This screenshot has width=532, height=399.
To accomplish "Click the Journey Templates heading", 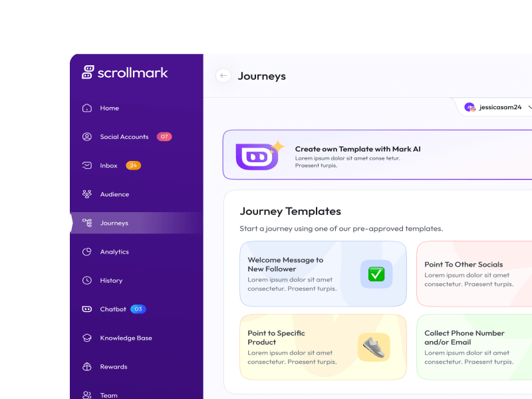I will pyautogui.click(x=290, y=211).
